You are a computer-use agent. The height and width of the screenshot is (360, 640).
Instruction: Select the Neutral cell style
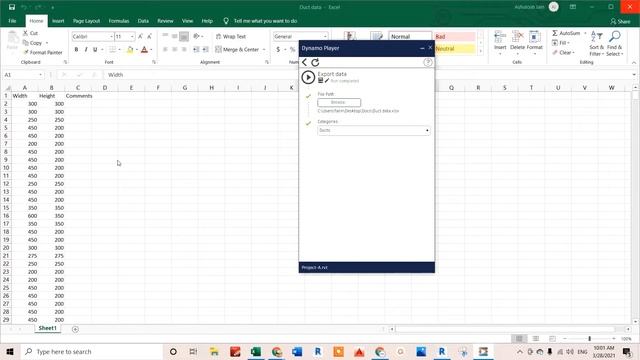454,49
